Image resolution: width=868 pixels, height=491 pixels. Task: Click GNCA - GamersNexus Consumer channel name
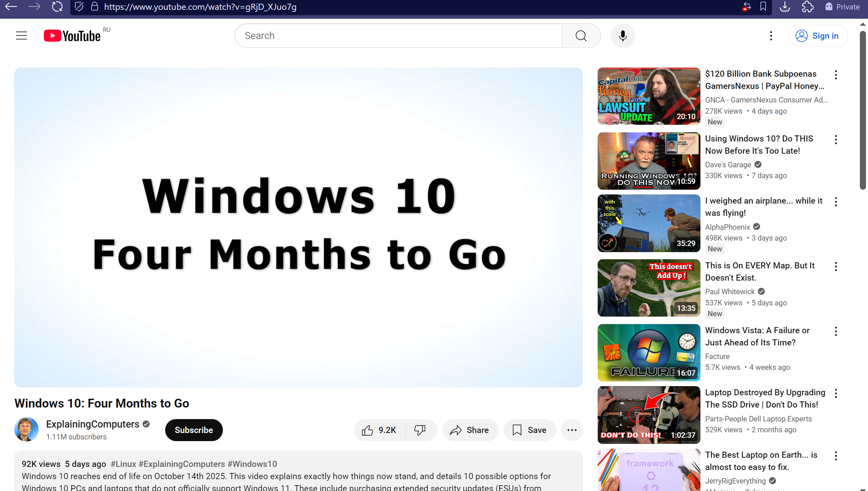(x=766, y=100)
